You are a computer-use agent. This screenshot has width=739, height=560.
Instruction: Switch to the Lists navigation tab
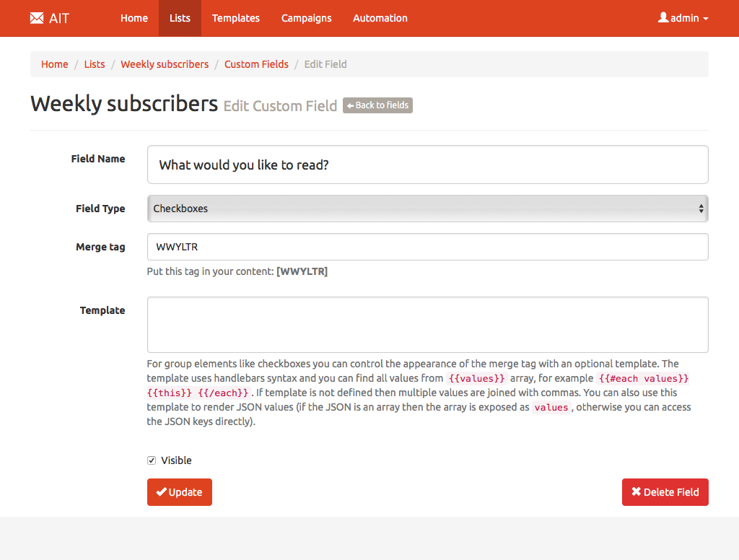click(x=180, y=18)
